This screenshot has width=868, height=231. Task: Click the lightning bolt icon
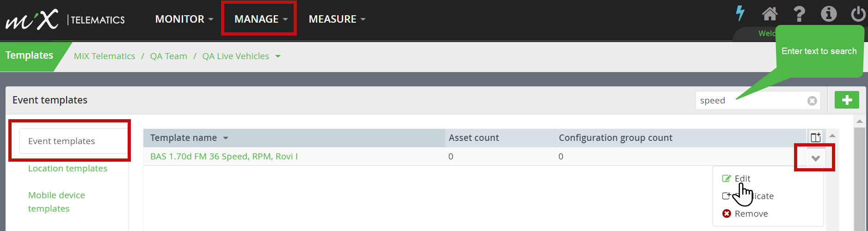pos(740,13)
